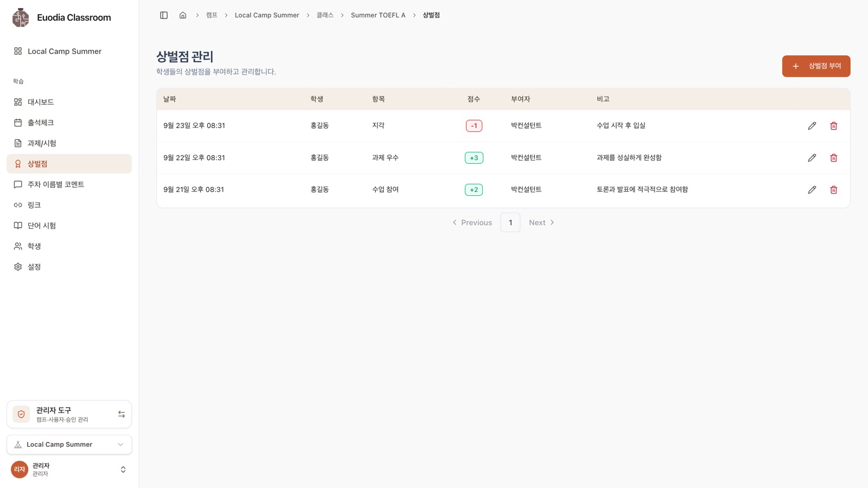
Task: Click Summer TOEFL A in the breadcrumb
Action: [378, 15]
